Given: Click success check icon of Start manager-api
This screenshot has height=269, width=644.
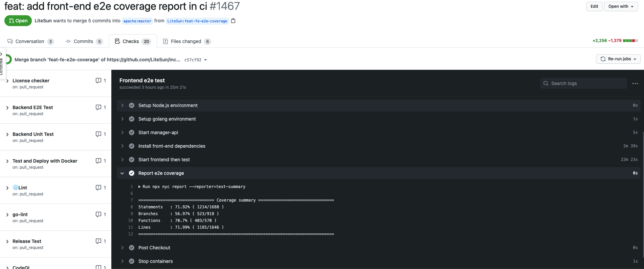Looking at the screenshot, I should (132, 132).
